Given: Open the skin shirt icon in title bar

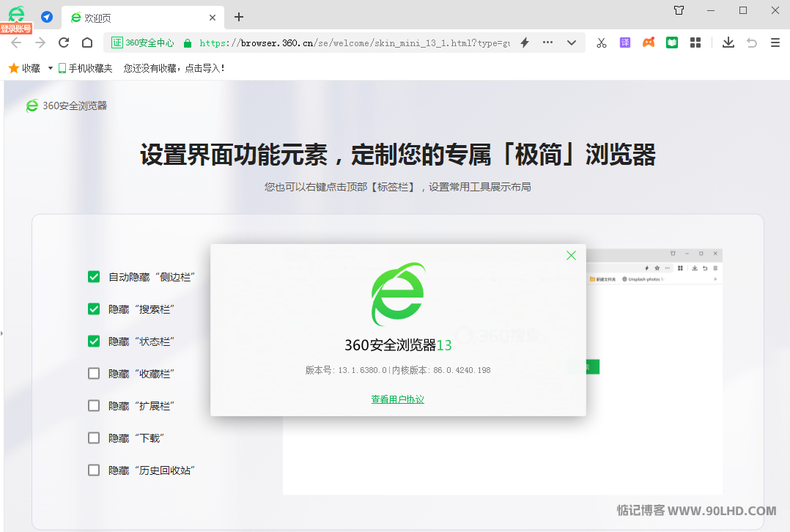Looking at the screenshot, I should [679, 10].
